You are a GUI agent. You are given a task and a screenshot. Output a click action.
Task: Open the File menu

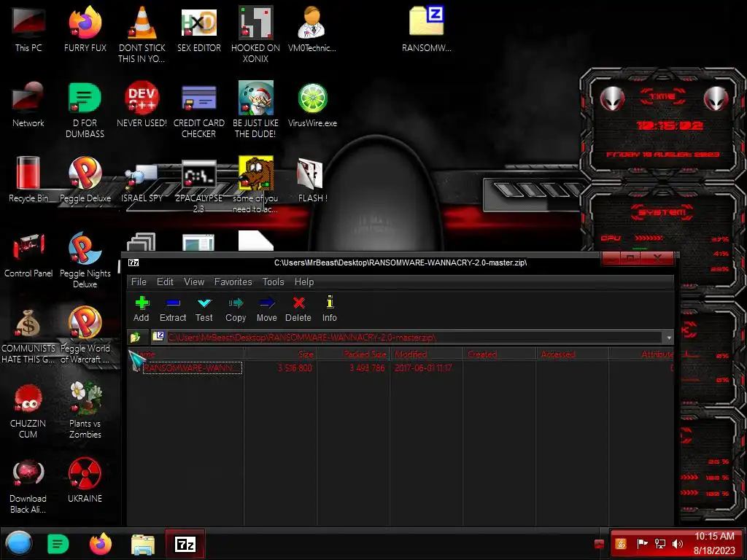tap(139, 282)
